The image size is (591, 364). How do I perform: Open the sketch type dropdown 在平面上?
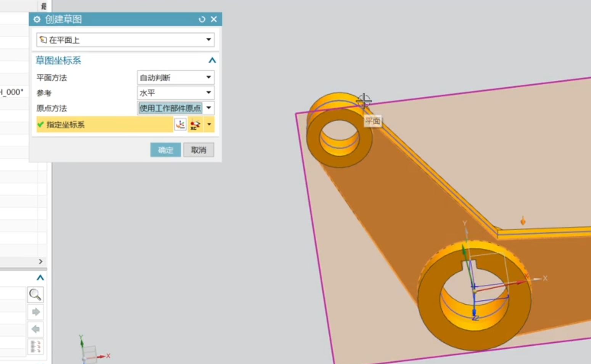pos(125,40)
